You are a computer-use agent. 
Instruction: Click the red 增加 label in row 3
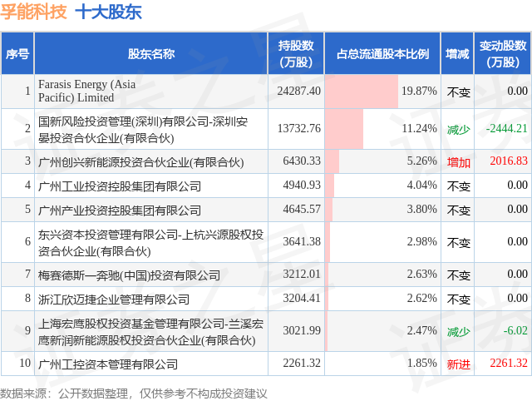[x=458, y=162]
